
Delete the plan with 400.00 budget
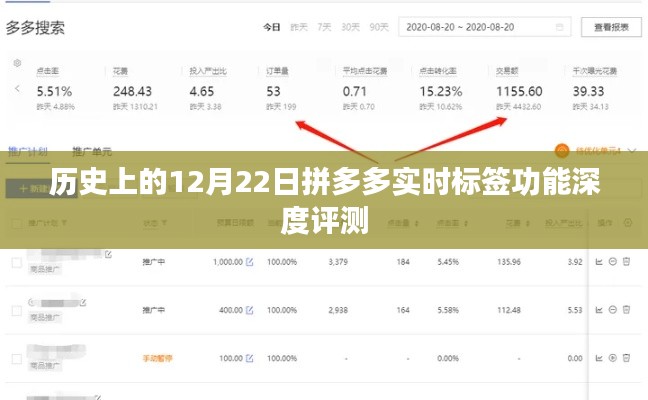point(626,310)
